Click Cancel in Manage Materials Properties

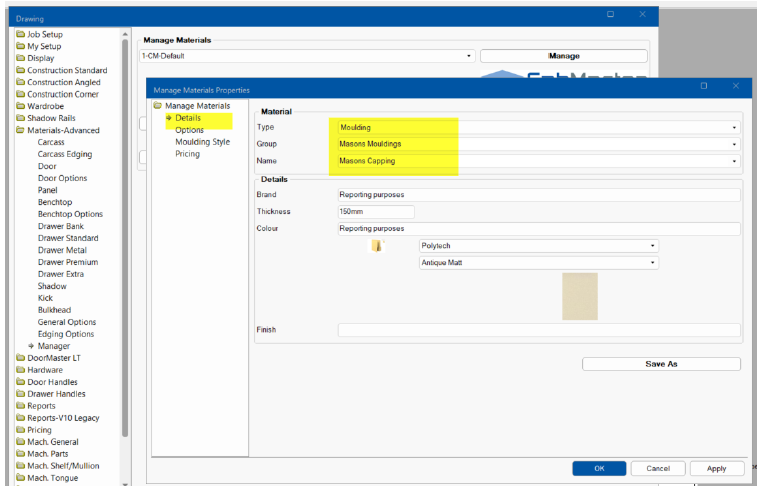click(658, 468)
